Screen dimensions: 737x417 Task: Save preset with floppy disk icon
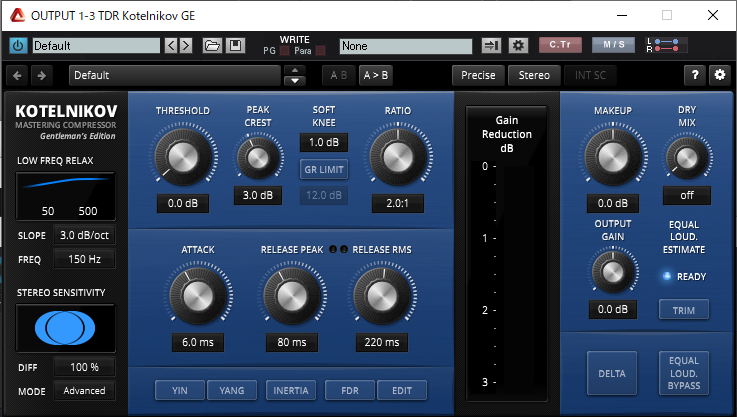tap(235, 46)
